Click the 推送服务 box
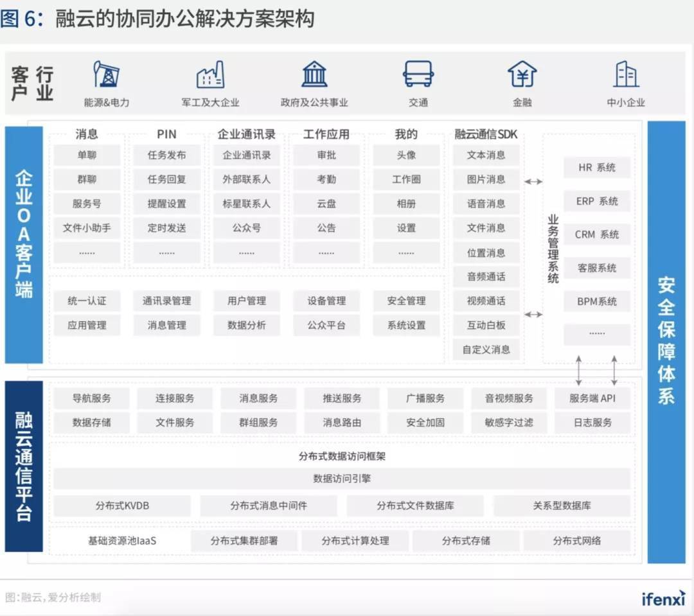 342,398
